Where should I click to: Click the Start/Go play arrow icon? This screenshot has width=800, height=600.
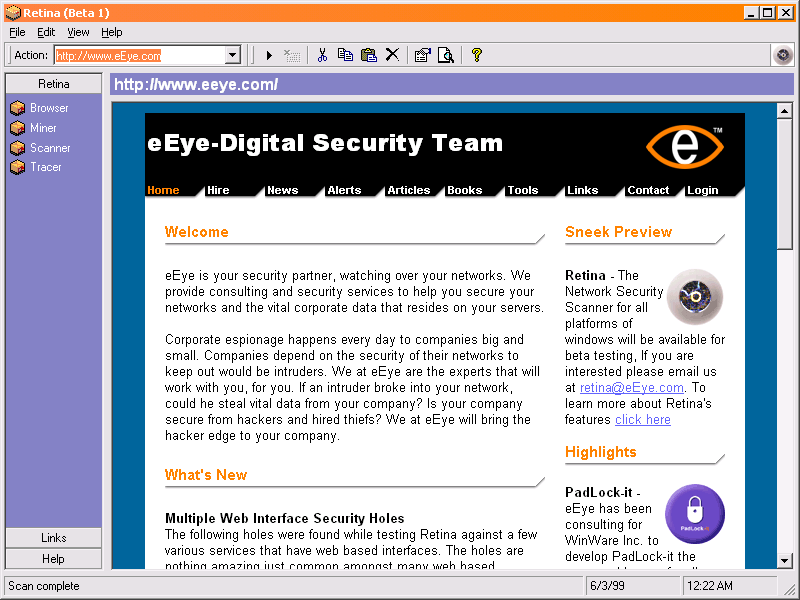269,55
